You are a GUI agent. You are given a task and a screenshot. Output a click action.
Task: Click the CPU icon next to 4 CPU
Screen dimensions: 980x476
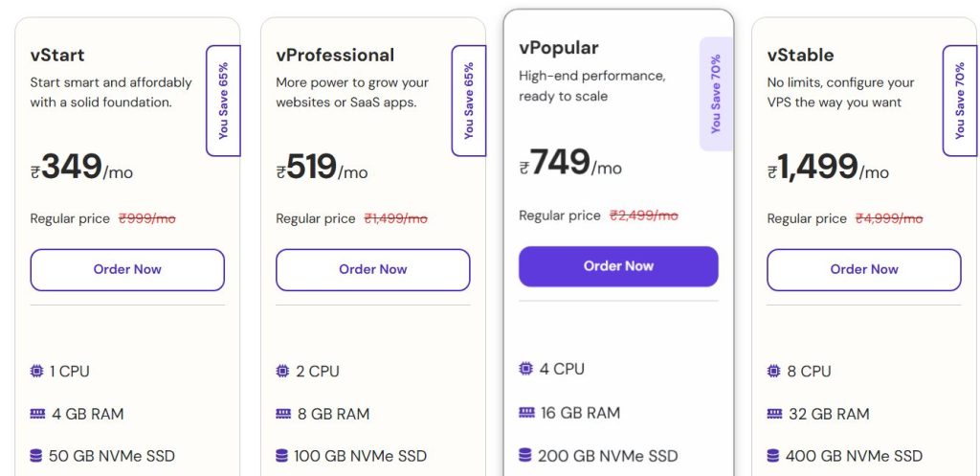[526, 369]
